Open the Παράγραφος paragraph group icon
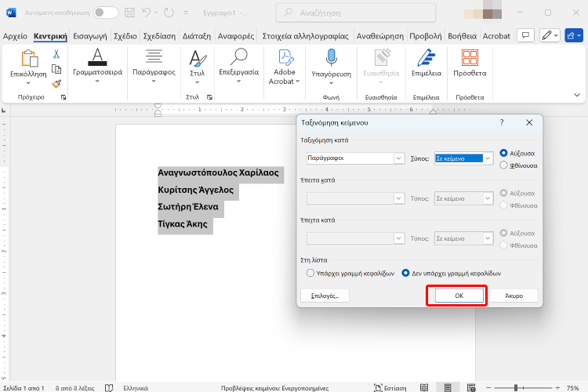 pos(154,56)
